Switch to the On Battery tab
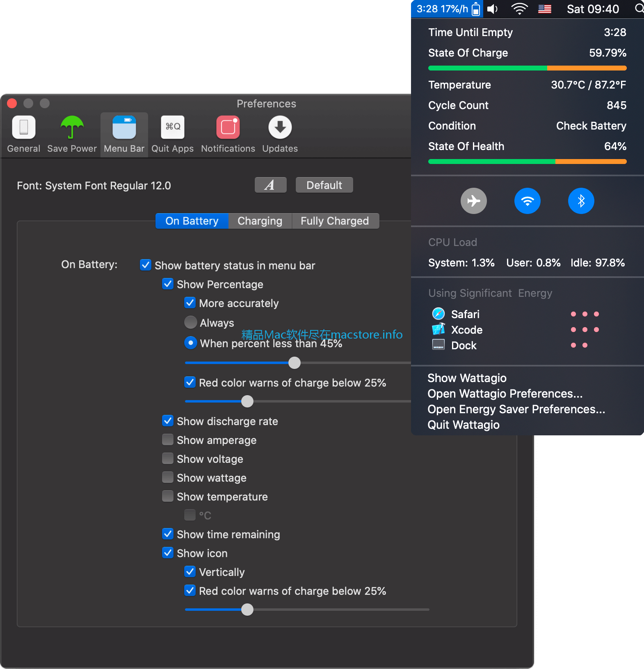644x669 pixels. pyautogui.click(x=192, y=221)
